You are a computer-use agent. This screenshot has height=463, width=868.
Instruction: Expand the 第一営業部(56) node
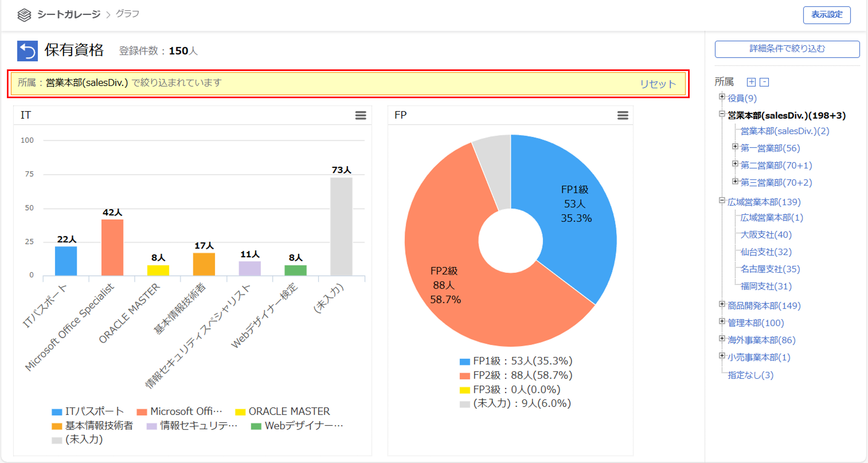click(x=735, y=146)
